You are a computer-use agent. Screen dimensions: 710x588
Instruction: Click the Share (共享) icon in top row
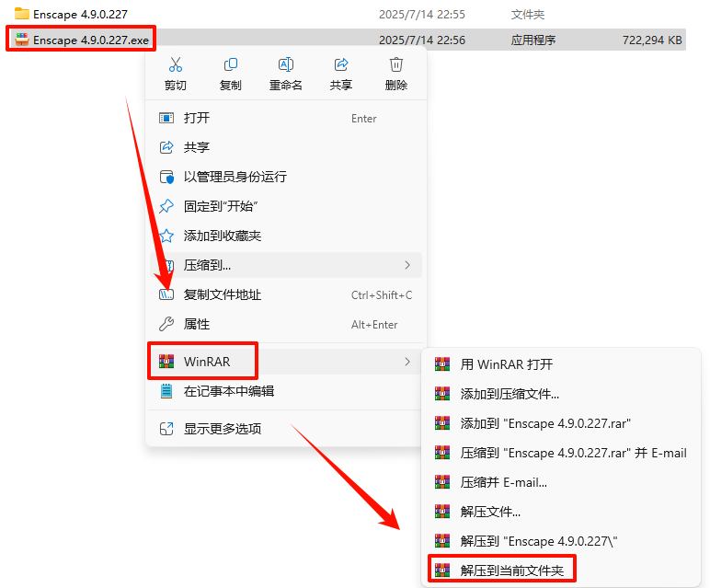point(341,64)
